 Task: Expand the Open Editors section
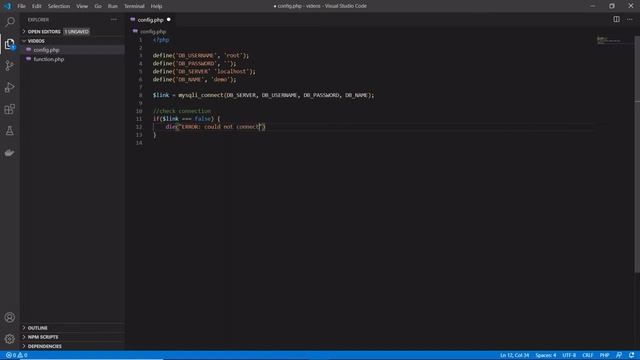pos(44,31)
